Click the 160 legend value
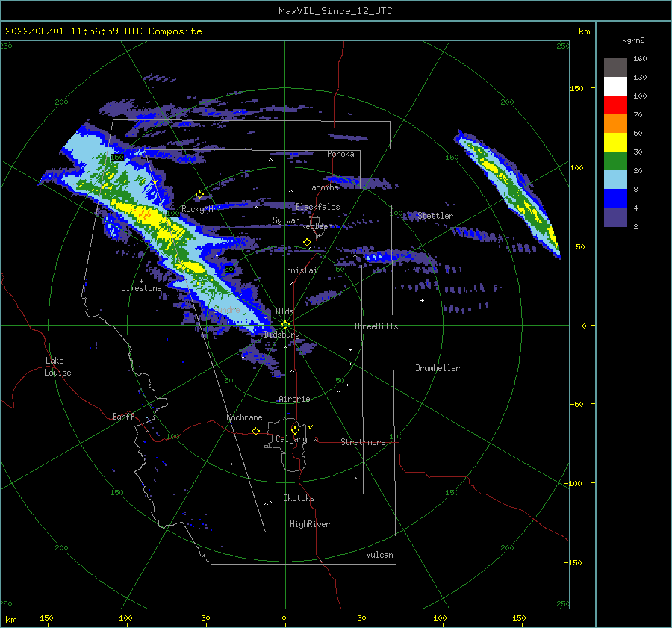 click(x=640, y=59)
